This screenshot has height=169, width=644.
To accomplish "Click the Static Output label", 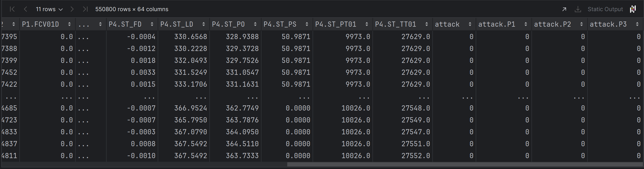I will (605, 9).
